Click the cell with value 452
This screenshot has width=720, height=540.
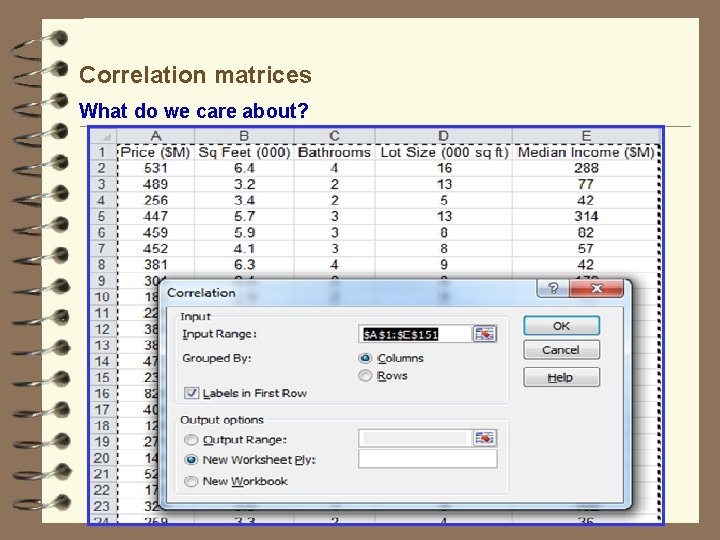coord(156,248)
